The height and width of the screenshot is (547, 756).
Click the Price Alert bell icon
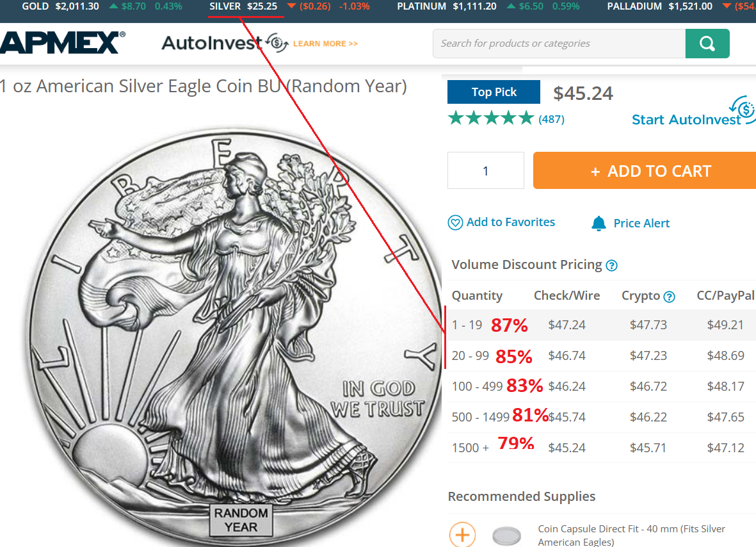pyautogui.click(x=599, y=224)
